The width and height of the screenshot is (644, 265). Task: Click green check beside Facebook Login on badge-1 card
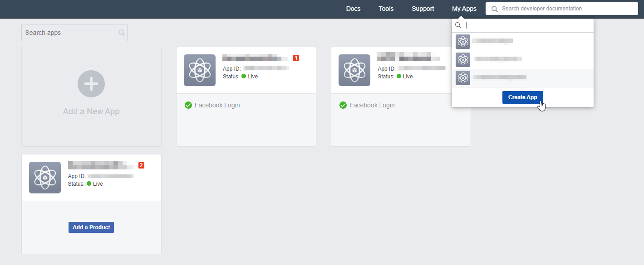tap(188, 105)
